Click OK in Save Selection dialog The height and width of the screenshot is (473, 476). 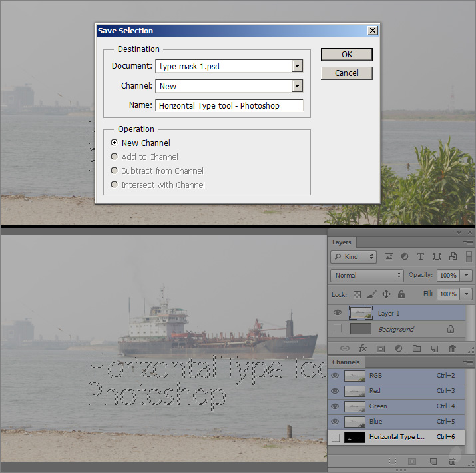(x=346, y=55)
